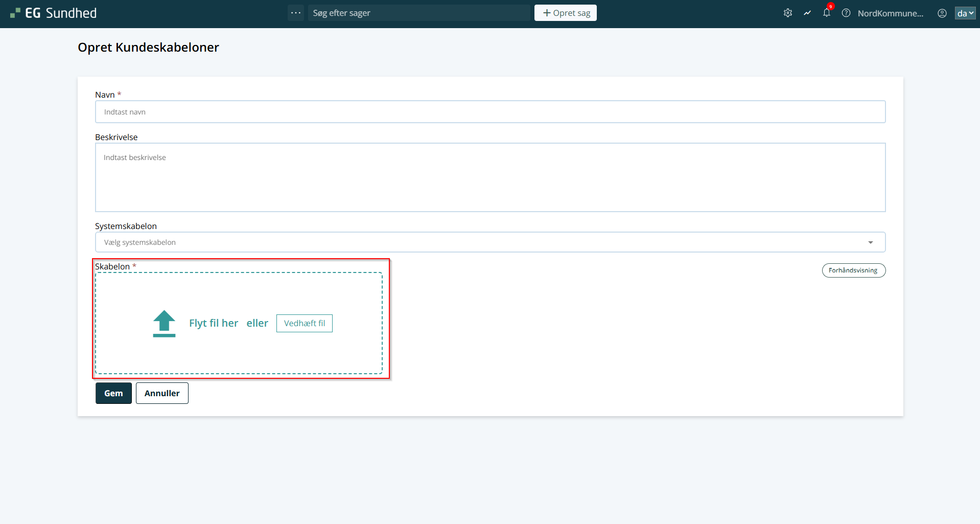
Task: Open the settings gear icon
Action: [787, 13]
